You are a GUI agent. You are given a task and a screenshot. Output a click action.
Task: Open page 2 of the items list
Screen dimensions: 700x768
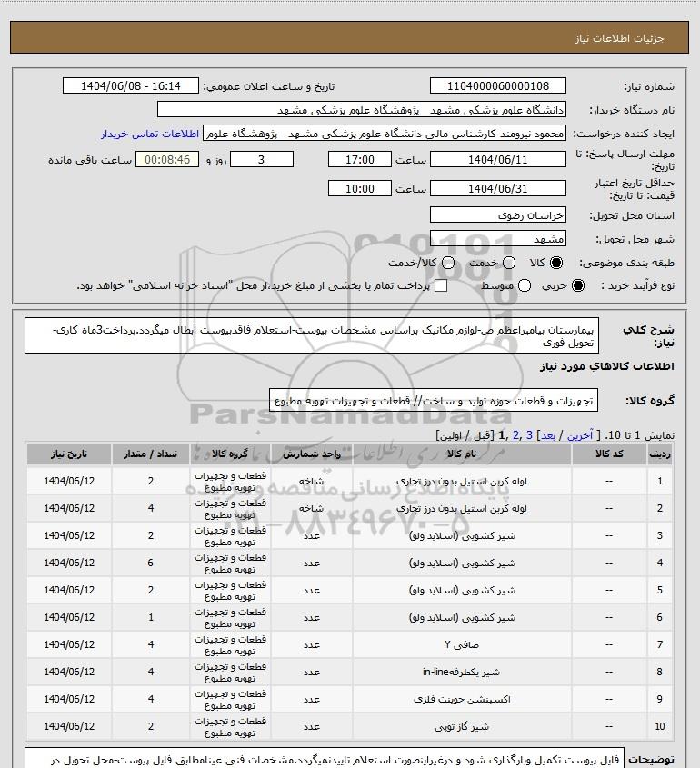(x=515, y=435)
